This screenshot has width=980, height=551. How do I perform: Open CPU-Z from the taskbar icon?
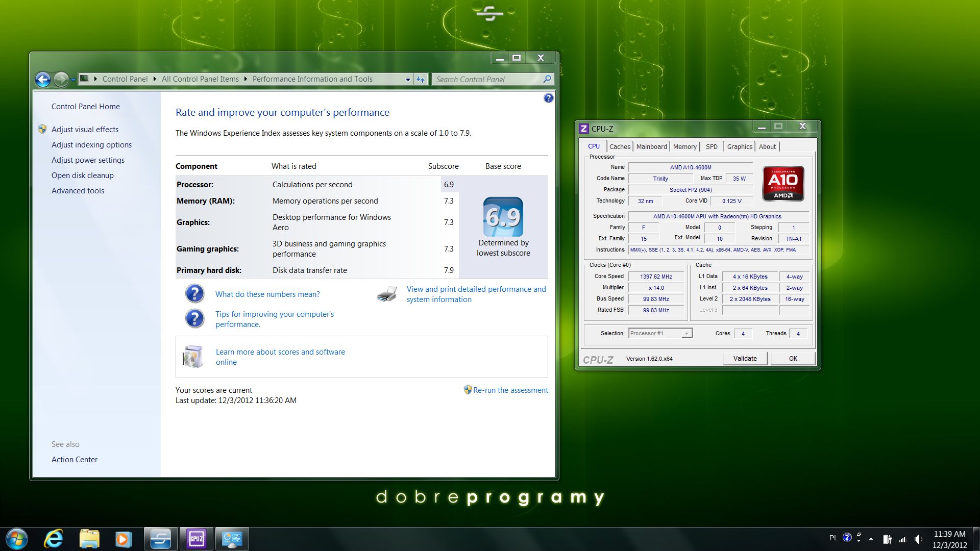coord(197,539)
